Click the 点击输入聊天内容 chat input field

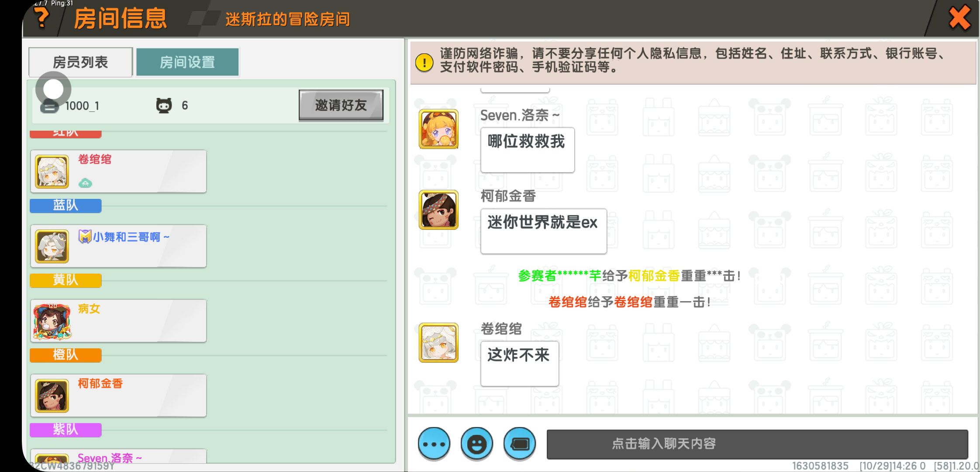(757, 444)
